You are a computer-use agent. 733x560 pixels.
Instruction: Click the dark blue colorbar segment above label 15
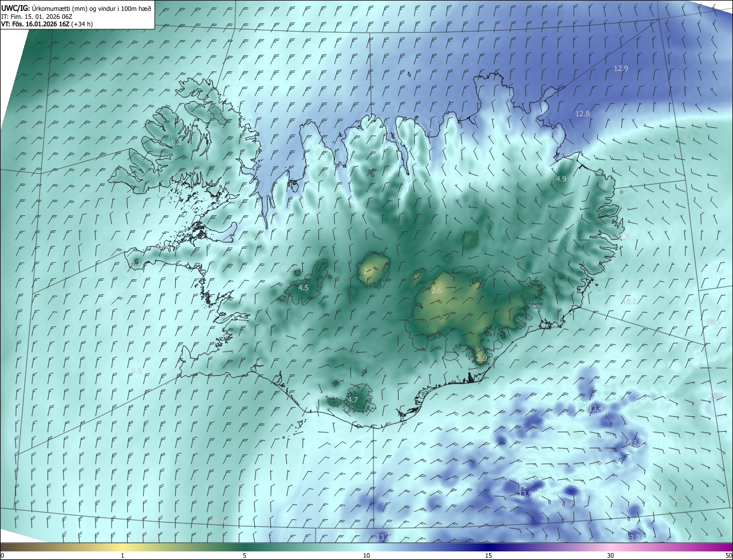[488, 547]
